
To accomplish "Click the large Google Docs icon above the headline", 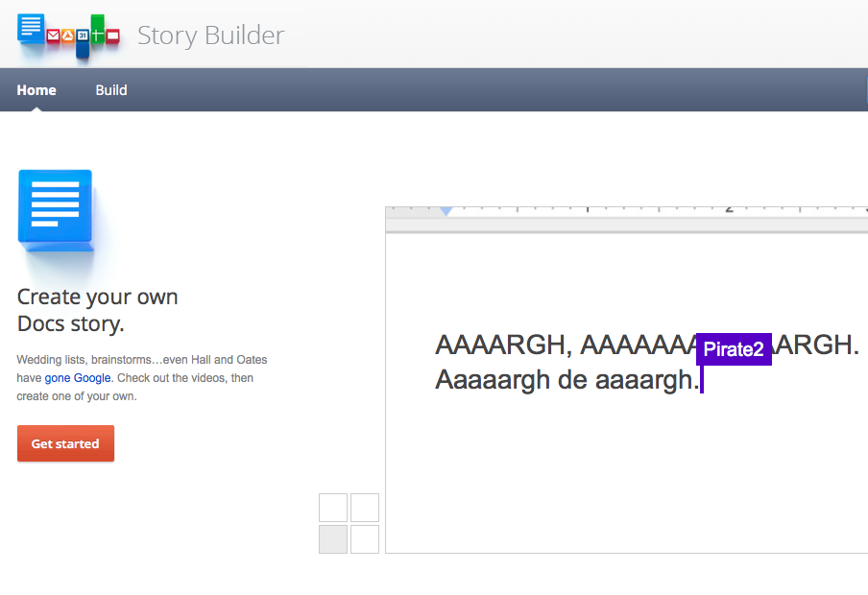I will (x=54, y=205).
